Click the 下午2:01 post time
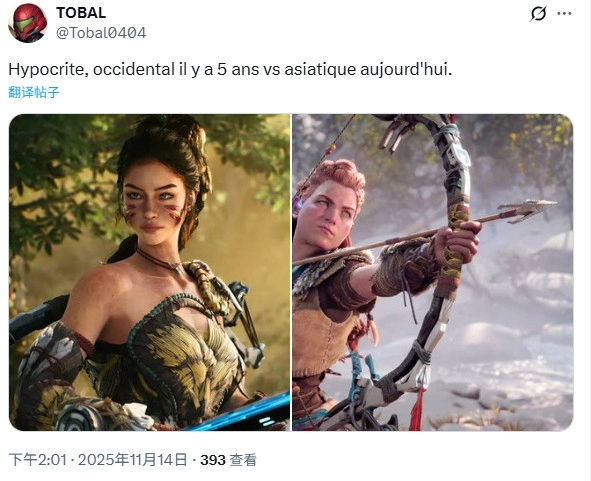The height and width of the screenshot is (481, 591). (x=38, y=460)
